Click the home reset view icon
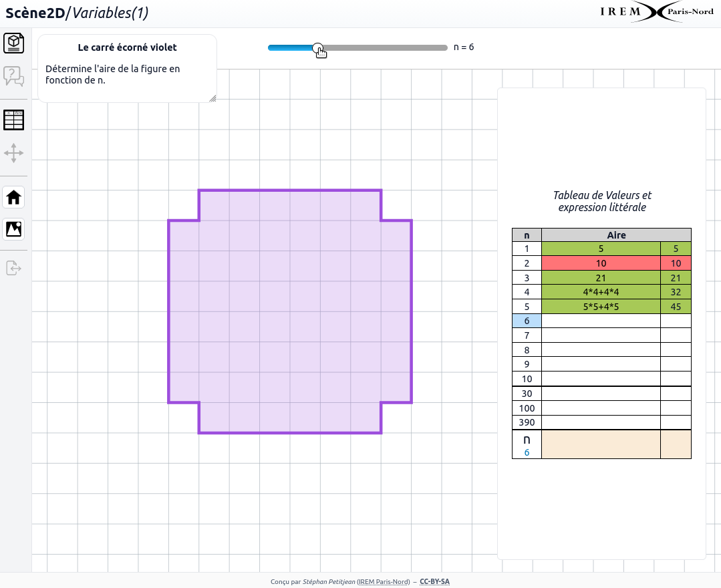This screenshot has height=588, width=721. 14,197
